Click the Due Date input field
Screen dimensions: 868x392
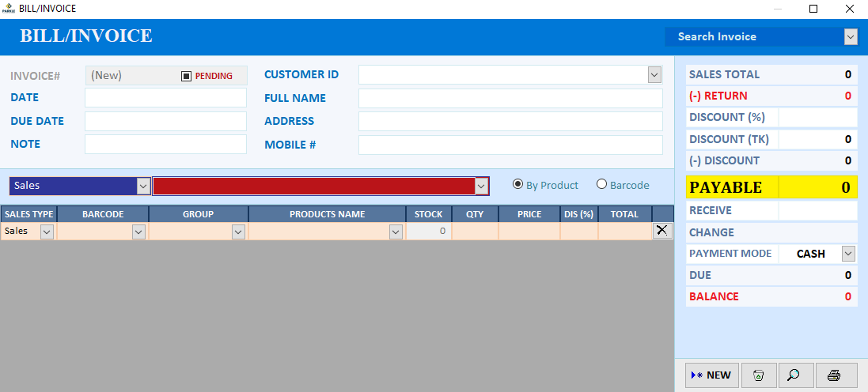(x=165, y=121)
